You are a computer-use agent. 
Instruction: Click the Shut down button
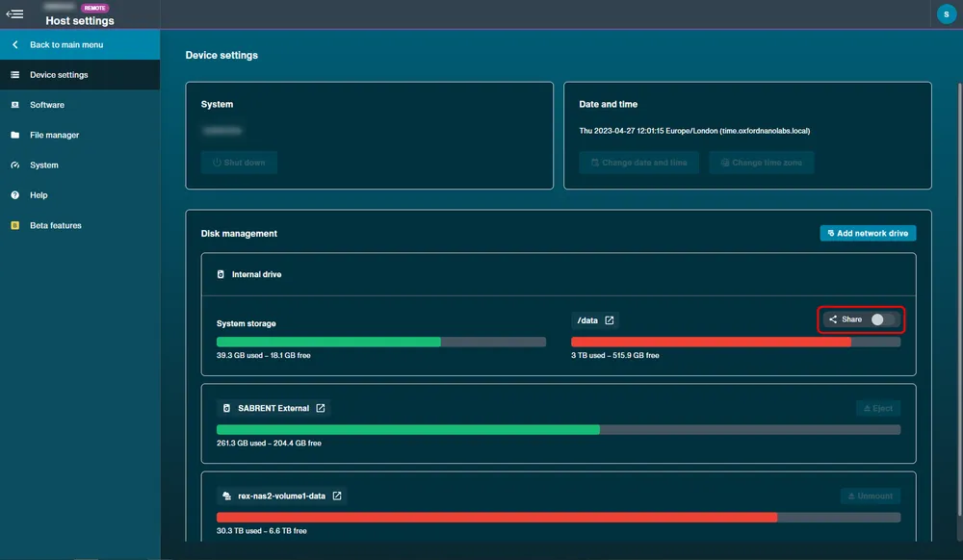pyautogui.click(x=239, y=163)
